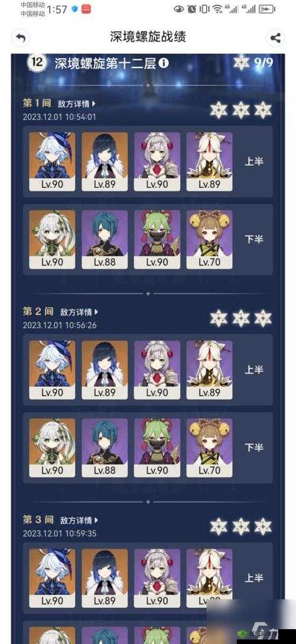Tap the floor number 12 badge

[37, 62]
